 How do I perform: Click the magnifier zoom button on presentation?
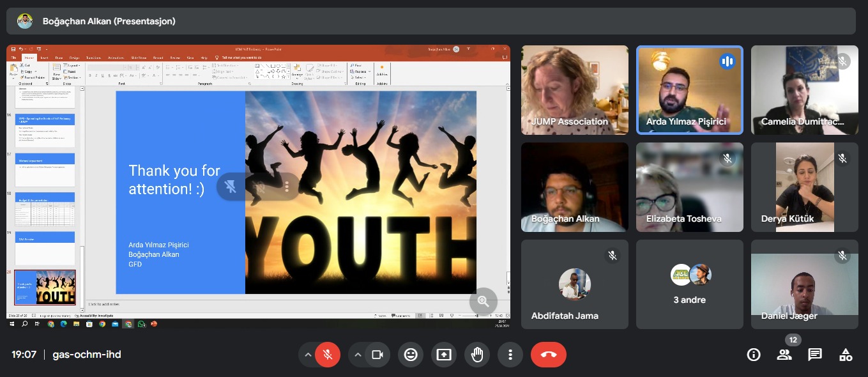click(x=483, y=301)
